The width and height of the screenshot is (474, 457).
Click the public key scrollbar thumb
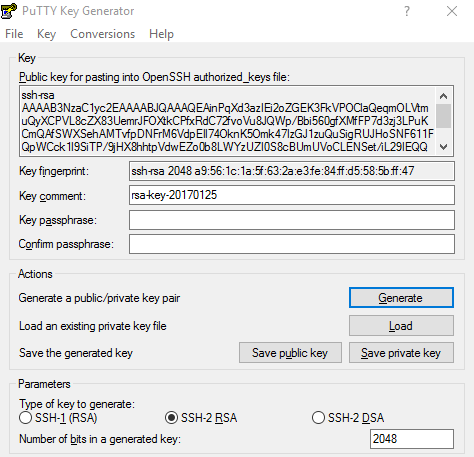pos(443,116)
